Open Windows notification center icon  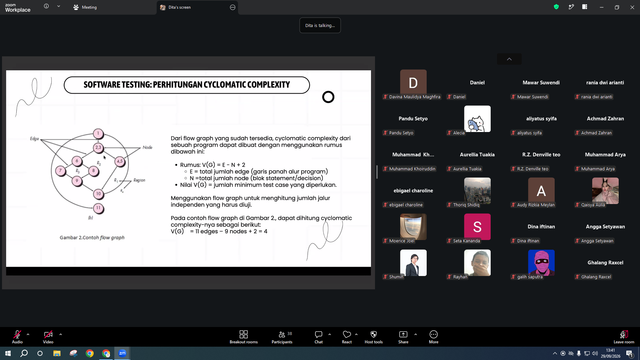(630, 353)
